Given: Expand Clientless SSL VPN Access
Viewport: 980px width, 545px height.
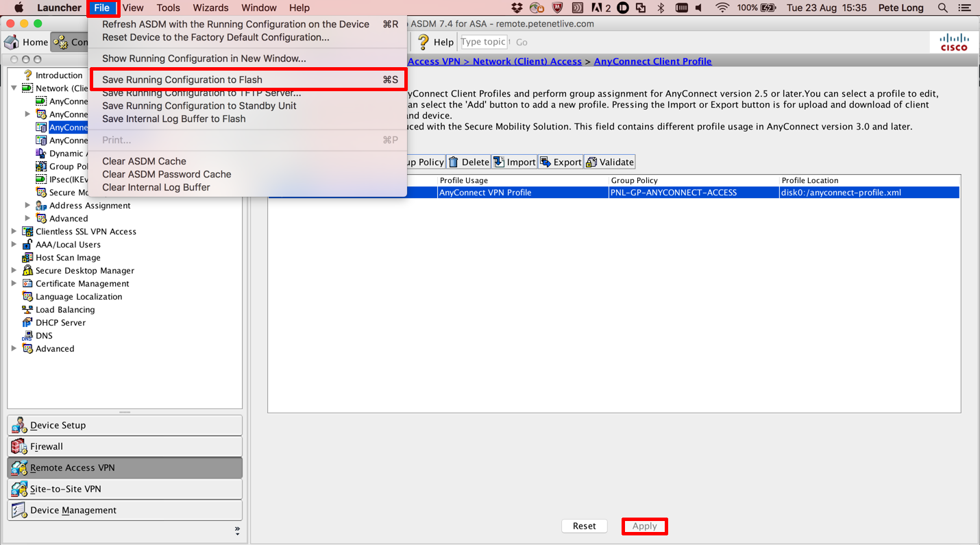Looking at the screenshot, I should click(x=14, y=232).
